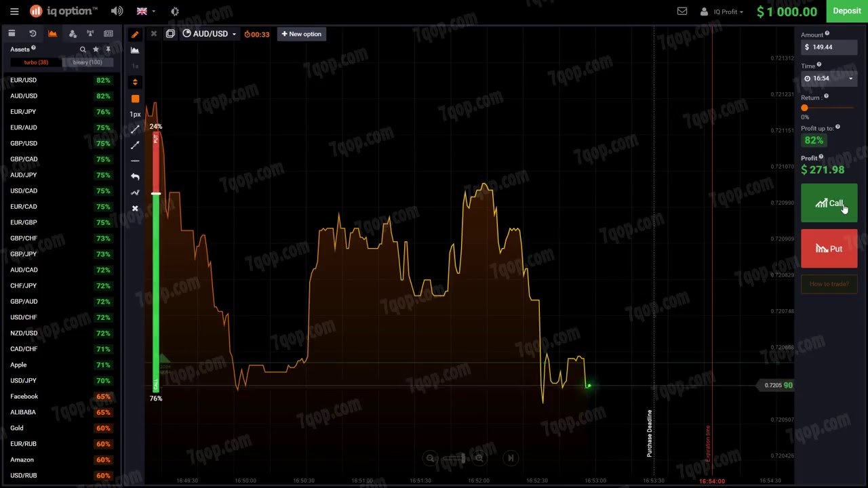Screen dimensions: 868x488
Task: Edit the Amount field showing 149.44
Action: [829, 47]
